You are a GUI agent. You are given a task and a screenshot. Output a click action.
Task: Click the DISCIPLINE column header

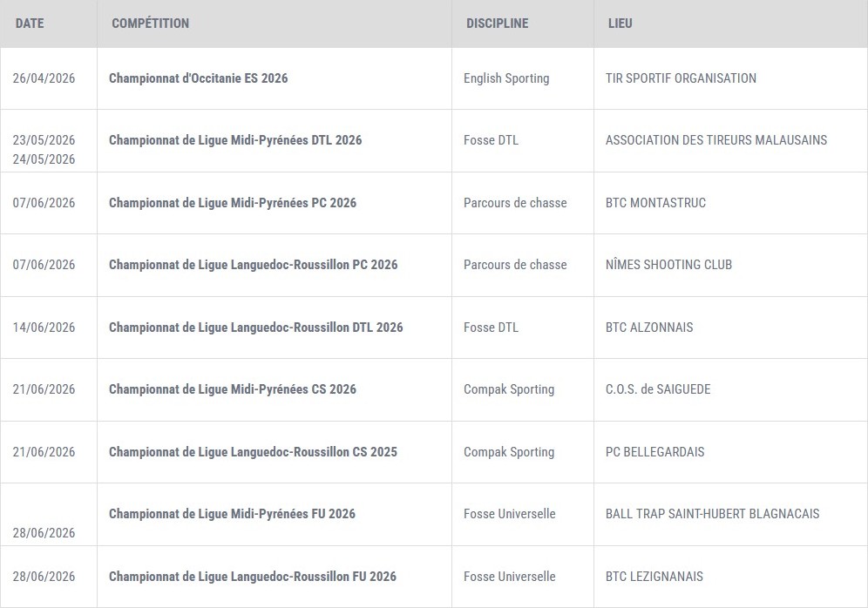(x=497, y=24)
